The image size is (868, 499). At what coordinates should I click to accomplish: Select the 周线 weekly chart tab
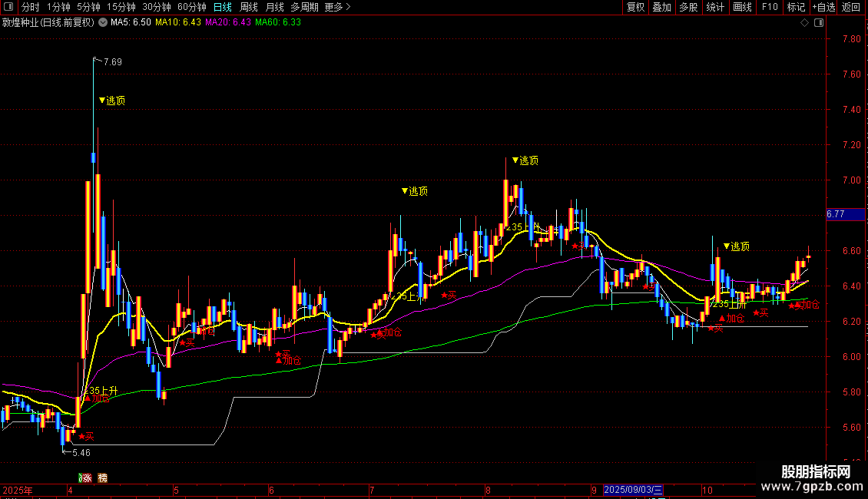[x=249, y=7]
